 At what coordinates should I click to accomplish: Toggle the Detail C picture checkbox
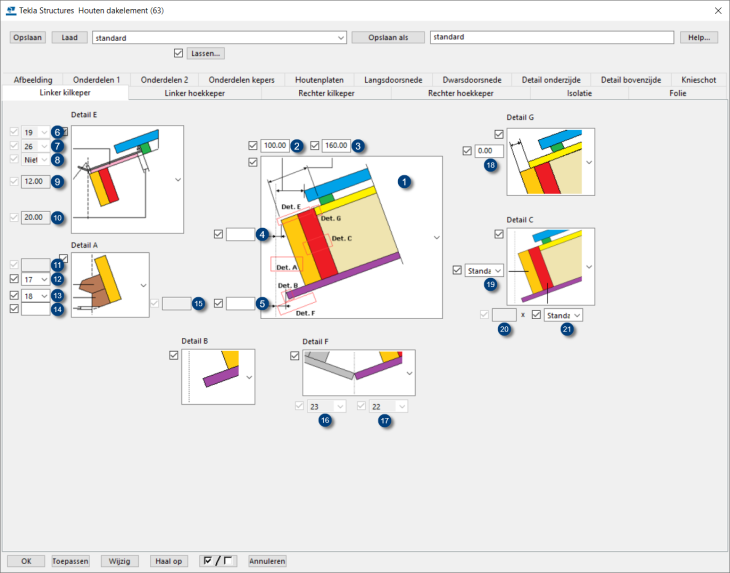[x=499, y=234]
